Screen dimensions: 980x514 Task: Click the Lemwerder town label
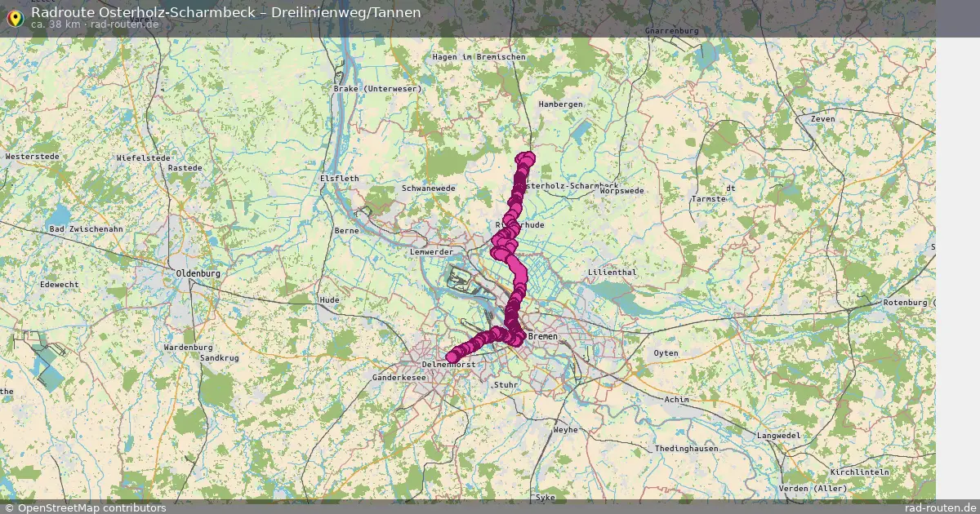coord(431,252)
